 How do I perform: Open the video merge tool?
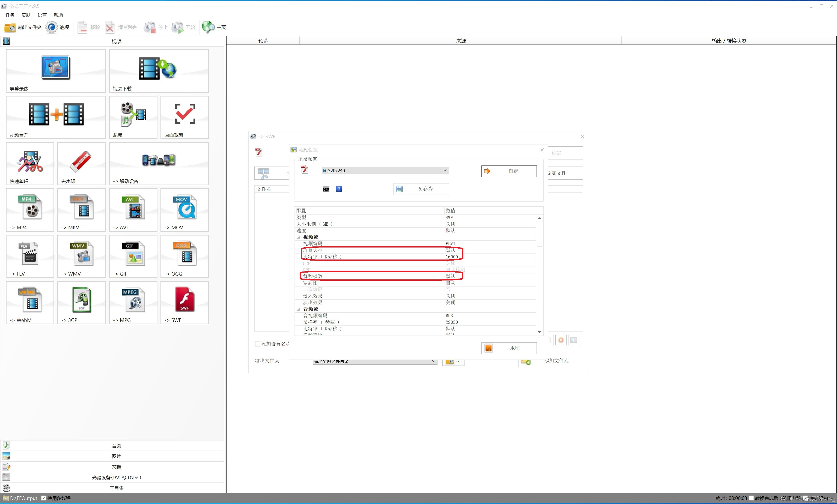pyautogui.click(x=55, y=117)
